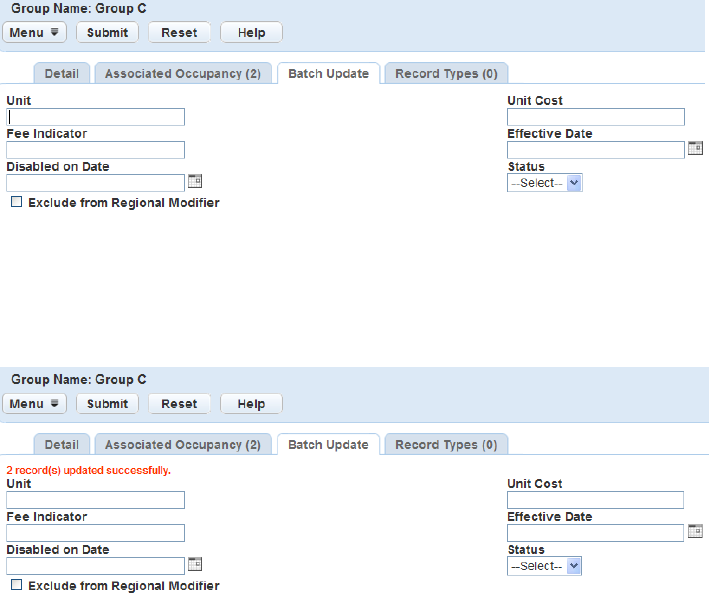Focus Effective Date field in lower form
The width and height of the screenshot is (709, 595).
click(x=596, y=533)
